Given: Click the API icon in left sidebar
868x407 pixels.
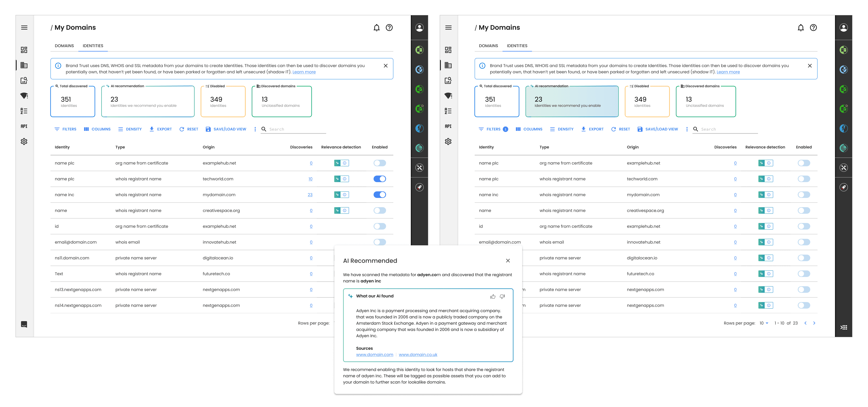Looking at the screenshot, I should (x=24, y=126).
